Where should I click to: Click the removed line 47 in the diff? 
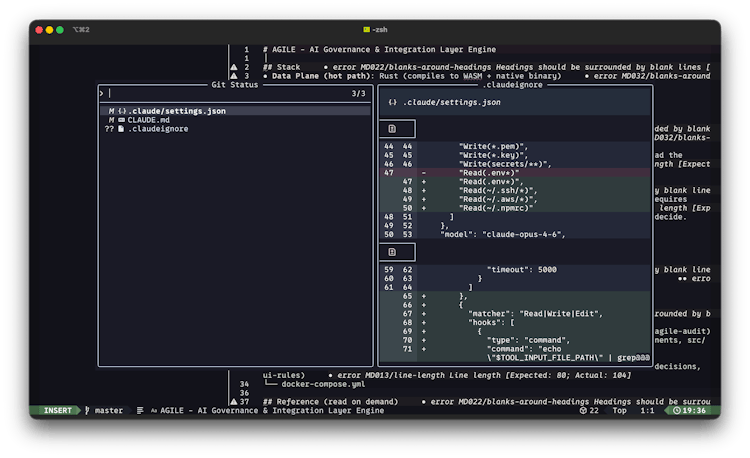[490, 173]
